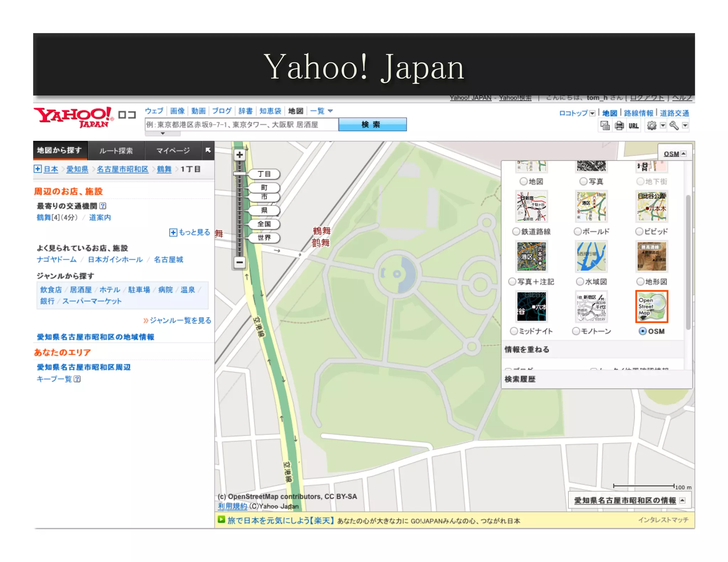728x562 pixels.
Task: Collapse the side panel arrow icon
Action: pos(208,150)
